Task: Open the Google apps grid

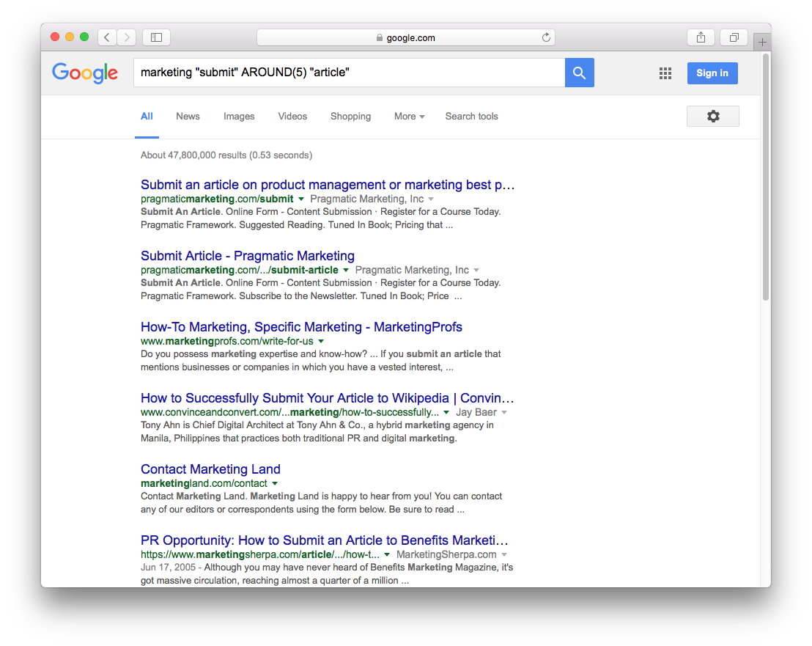Action: pos(665,73)
